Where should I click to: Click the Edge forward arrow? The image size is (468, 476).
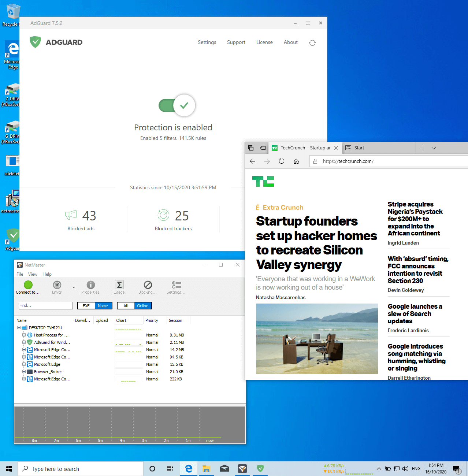267,161
